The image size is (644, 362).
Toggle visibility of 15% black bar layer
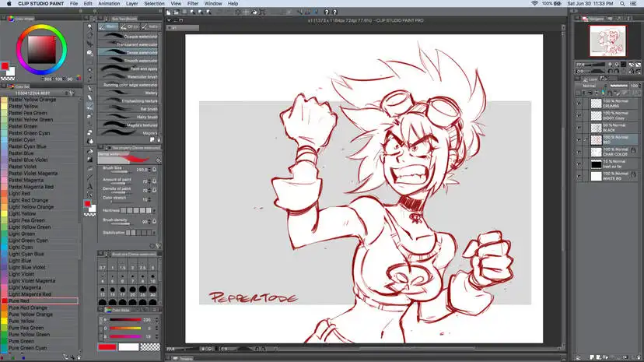pyautogui.click(x=579, y=164)
